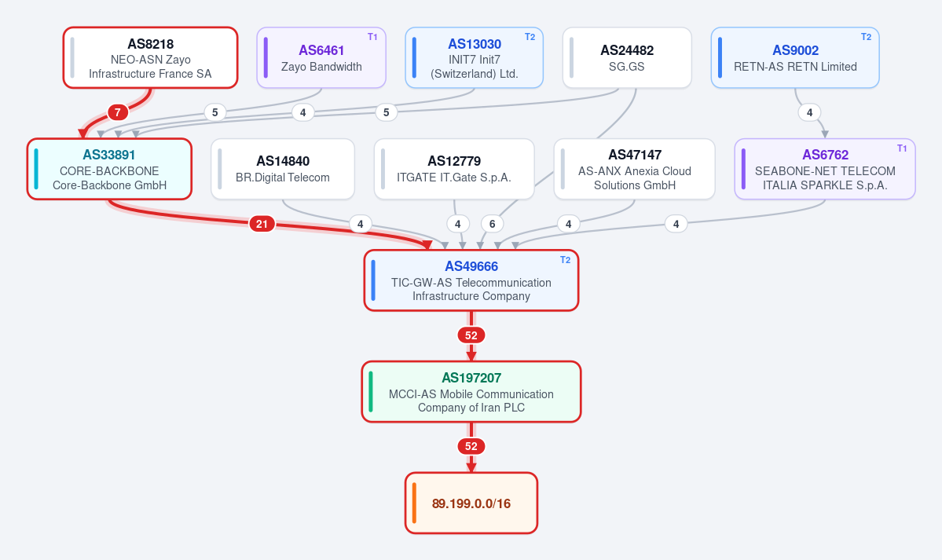942x560 pixels.
Task: Click the AS6461 Zayo Bandwidth node
Action: (321, 57)
